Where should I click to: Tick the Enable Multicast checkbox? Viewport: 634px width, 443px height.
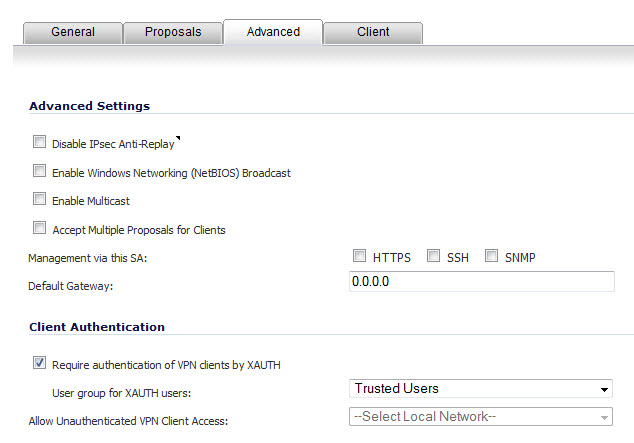click(x=39, y=199)
